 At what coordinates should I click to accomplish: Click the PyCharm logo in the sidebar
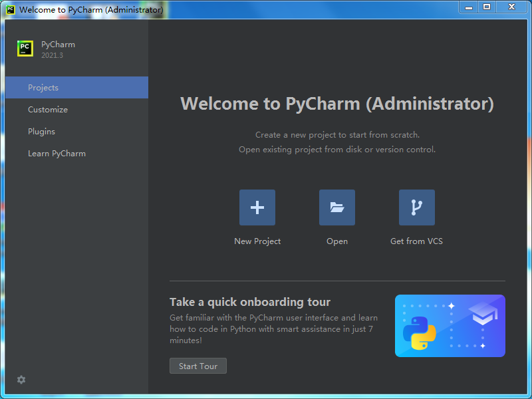tap(25, 49)
